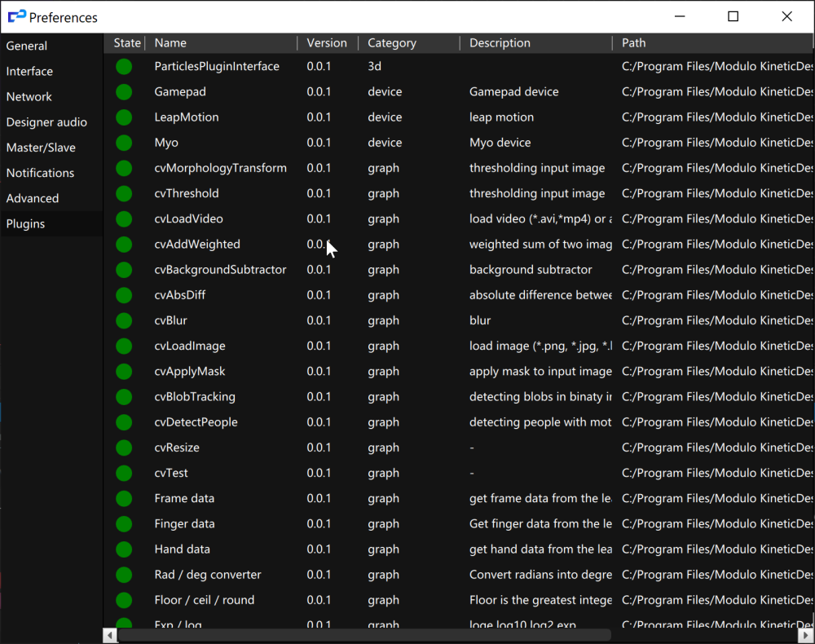Image resolution: width=815 pixels, height=644 pixels.
Task: Open the Master/Slave preferences page
Action: click(41, 148)
